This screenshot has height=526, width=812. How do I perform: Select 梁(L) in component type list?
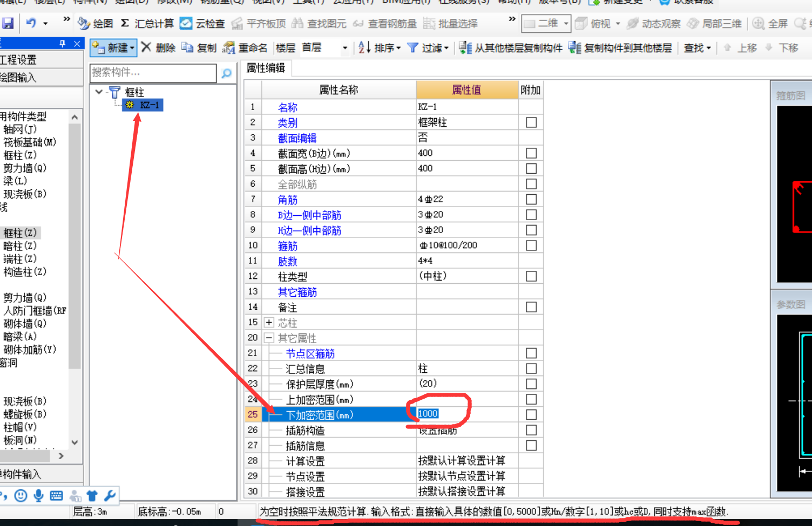point(15,181)
